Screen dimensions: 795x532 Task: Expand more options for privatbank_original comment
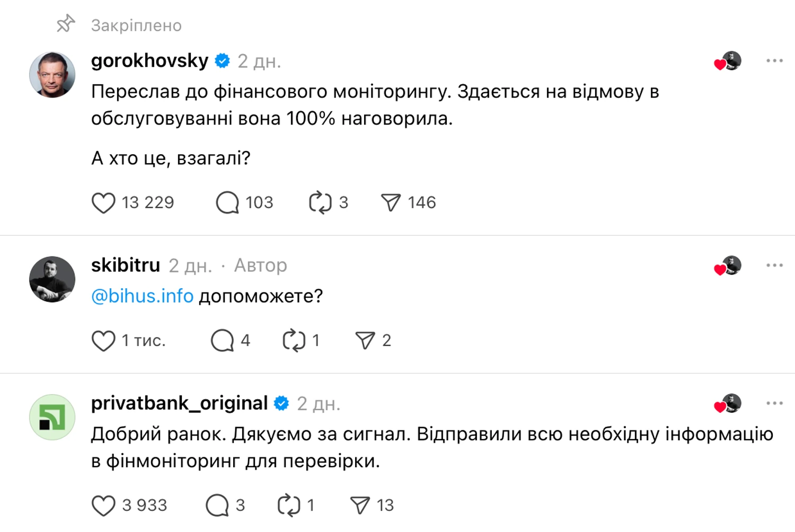click(x=774, y=403)
